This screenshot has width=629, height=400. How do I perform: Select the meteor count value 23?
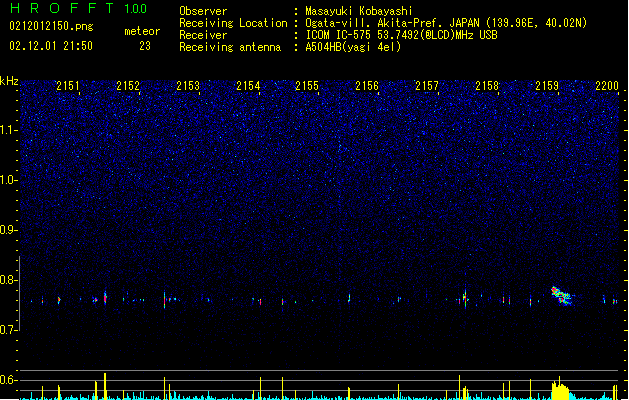pos(145,46)
